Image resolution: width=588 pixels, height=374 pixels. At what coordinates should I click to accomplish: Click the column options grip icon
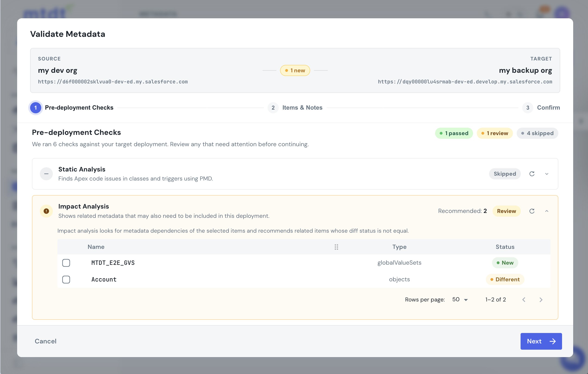click(336, 247)
